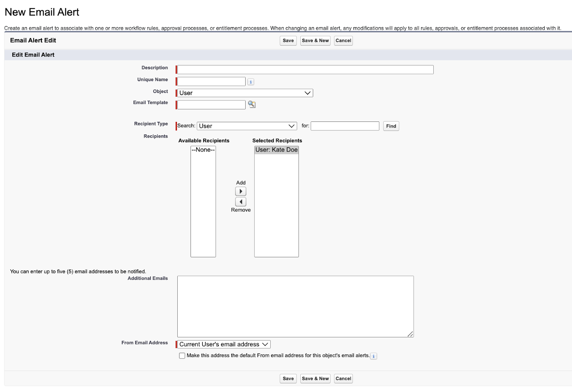Select 'User: Kate Doe' in Selected Recipients
The height and width of the screenshot is (392, 572).
coord(276,150)
